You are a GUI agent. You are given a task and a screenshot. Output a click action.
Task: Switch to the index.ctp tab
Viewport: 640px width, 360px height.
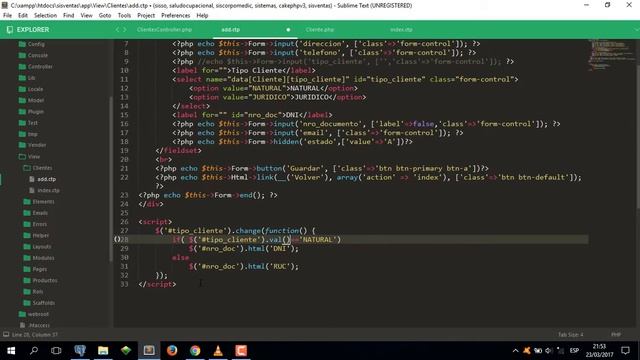pyautogui.click(x=401, y=30)
